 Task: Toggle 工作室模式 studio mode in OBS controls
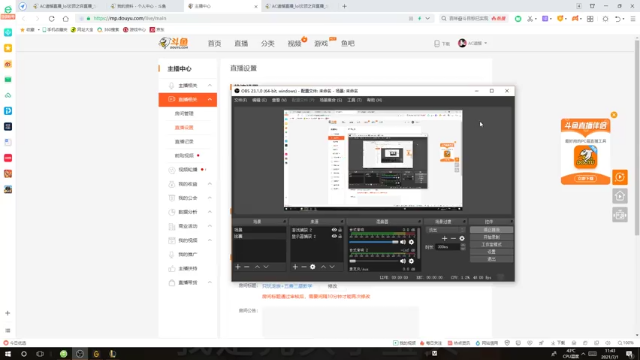pos(491,244)
